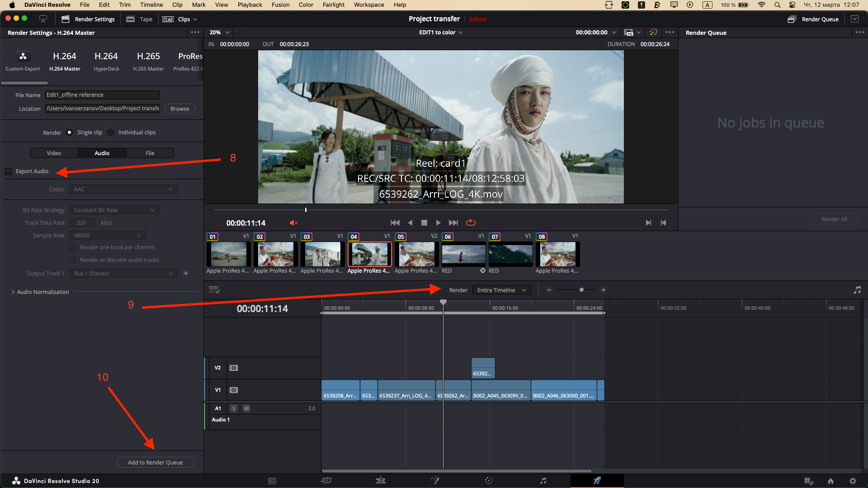Adjust the timeline zoom slider
The width and height of the screenshot is (868, 488).
point(581,290)
